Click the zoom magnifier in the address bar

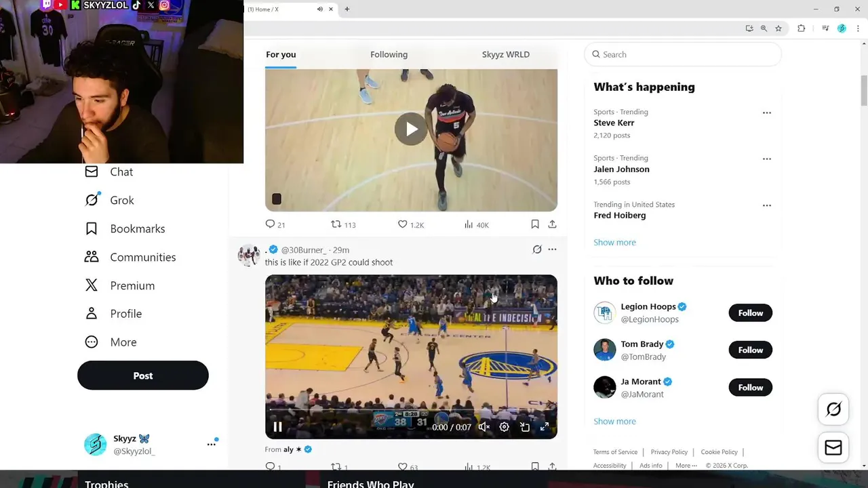[x=764, y=28]
